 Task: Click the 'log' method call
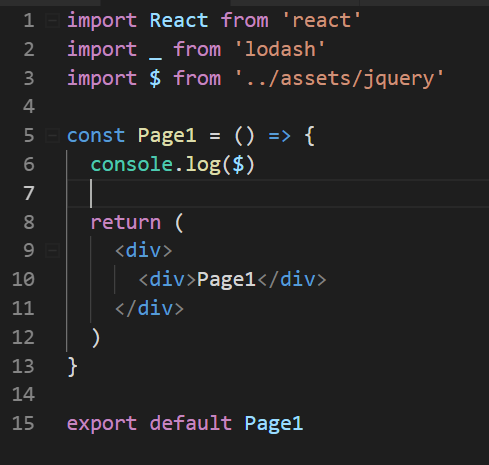coord(203,165)
